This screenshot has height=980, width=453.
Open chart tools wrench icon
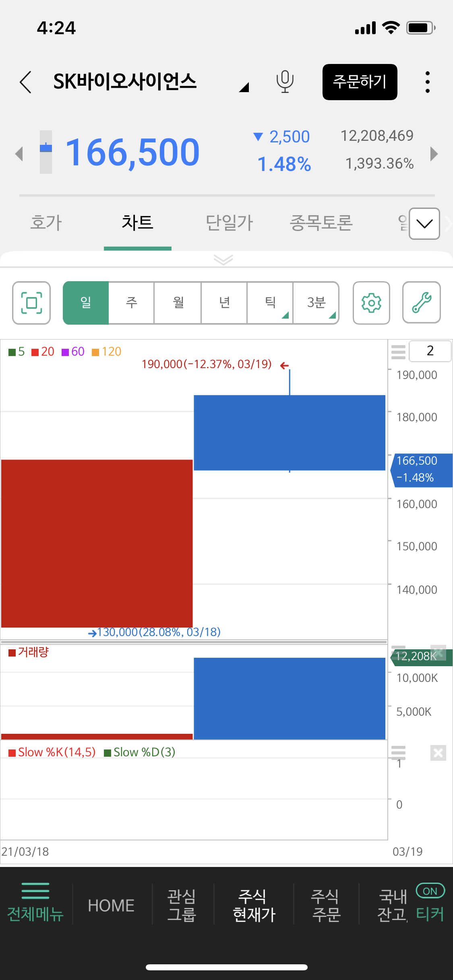point(422,303)
